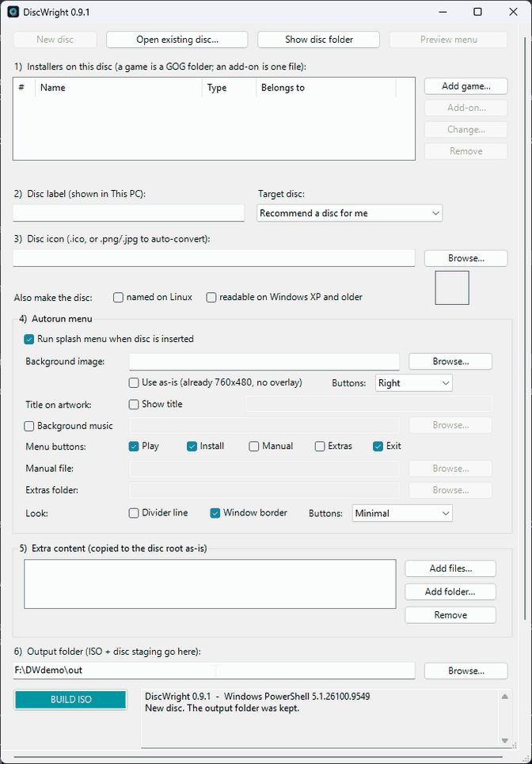The height and width of the screenshot is (764, 532).
Task: Click Remove in the Extra content section
Action: [x=450, y=615]
